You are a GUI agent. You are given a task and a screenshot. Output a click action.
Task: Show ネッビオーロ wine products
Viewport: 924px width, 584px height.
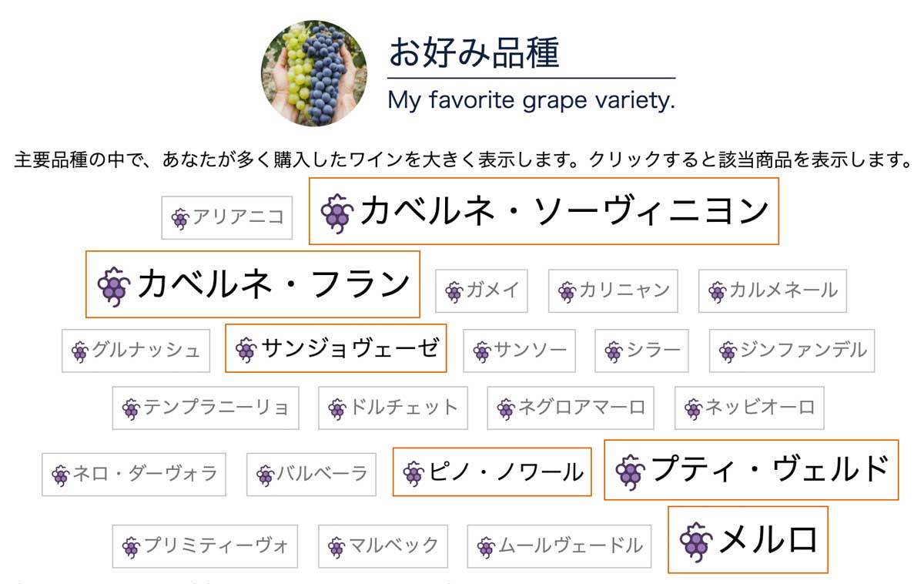pos(749,408)
